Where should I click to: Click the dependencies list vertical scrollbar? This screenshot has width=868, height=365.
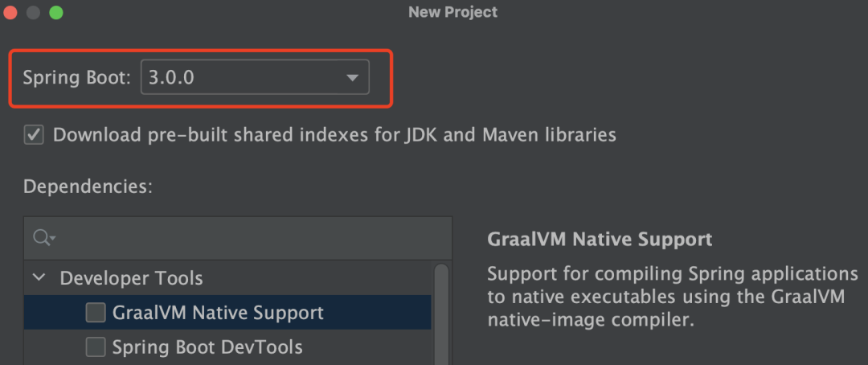(441, 314)
